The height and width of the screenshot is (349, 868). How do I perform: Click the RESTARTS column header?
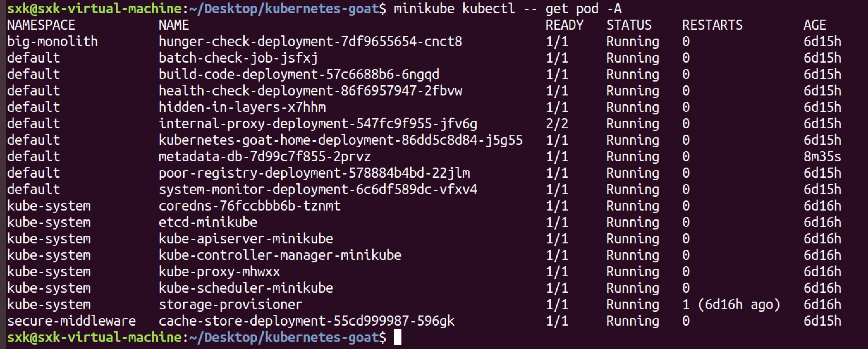coord(712,25)
